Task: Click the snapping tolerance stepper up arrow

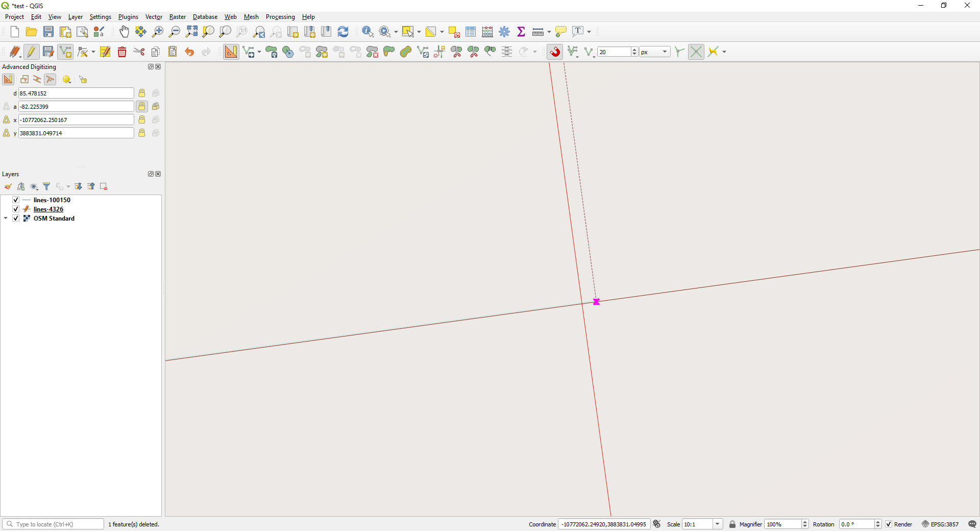Action: [x=634, y=50]
